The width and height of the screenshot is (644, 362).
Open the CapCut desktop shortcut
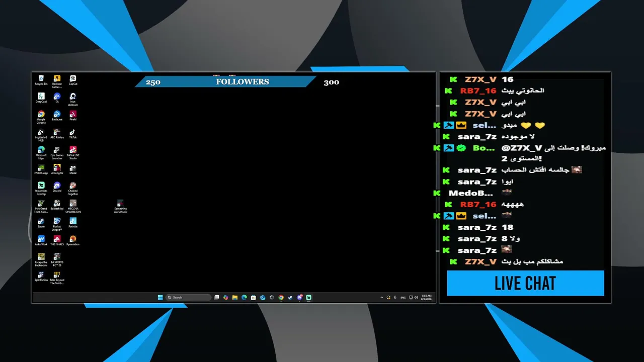tap(73, 80)
